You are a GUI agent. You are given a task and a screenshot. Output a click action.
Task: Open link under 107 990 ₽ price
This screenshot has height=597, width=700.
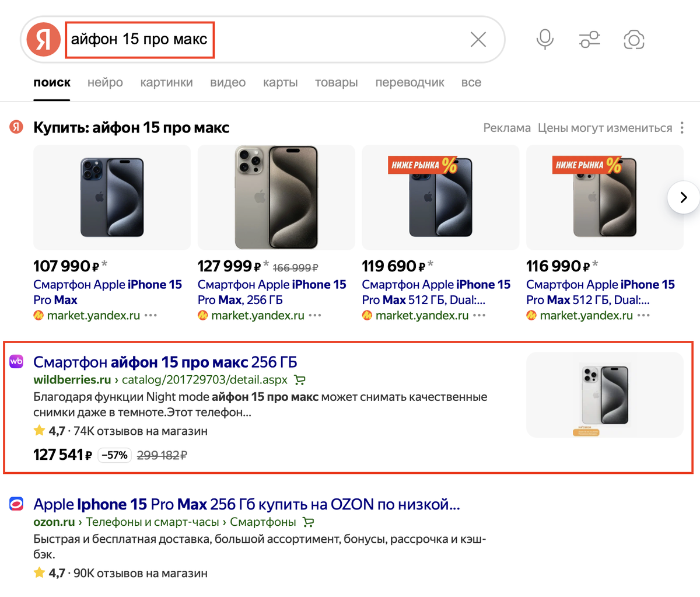(x=108, y=292)
